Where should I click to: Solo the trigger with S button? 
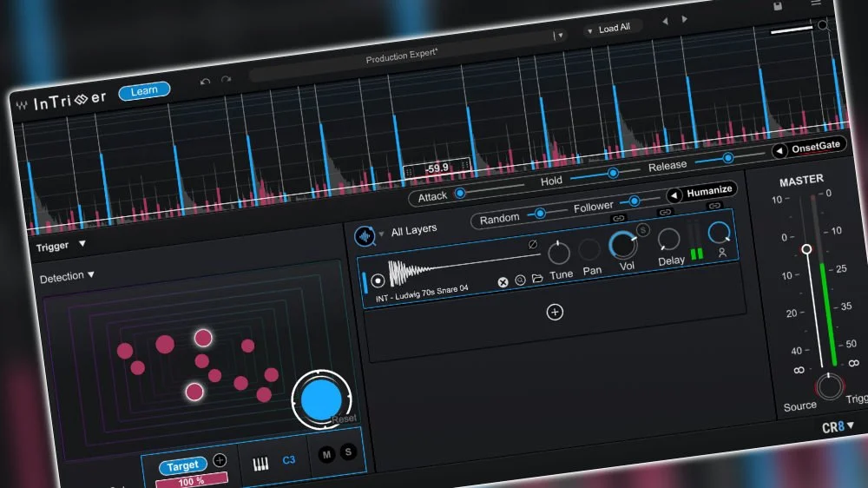[x=348, y=452]
